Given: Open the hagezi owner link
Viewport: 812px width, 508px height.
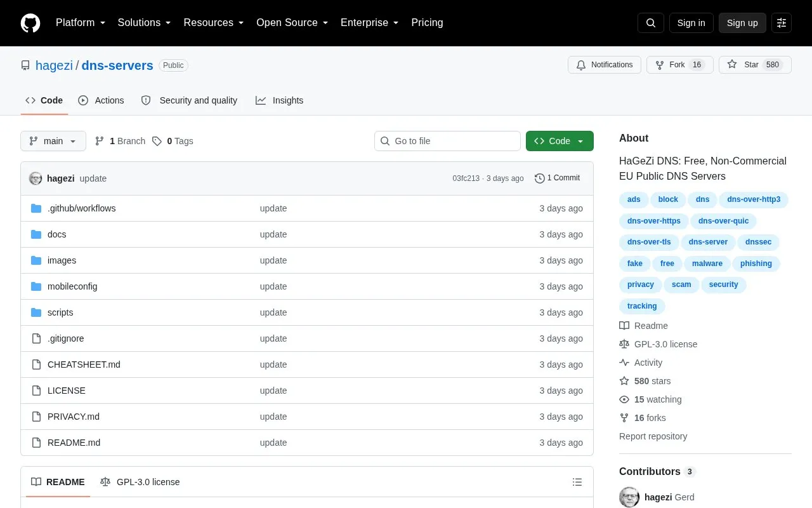Looking at the screenshot, I should (x=54, y=65).
